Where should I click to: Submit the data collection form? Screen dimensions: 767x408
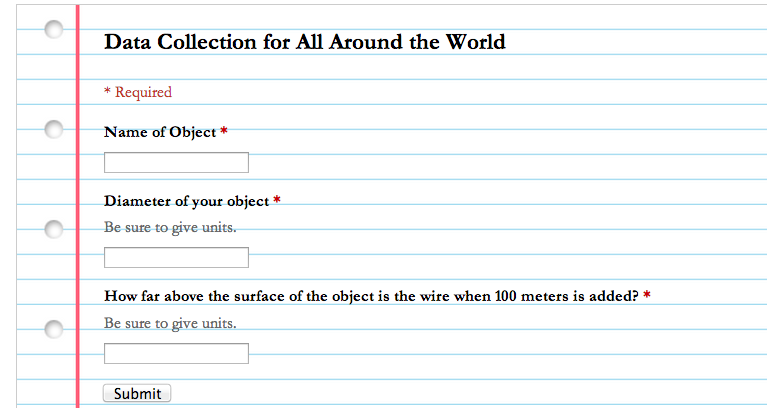point(137,393)
